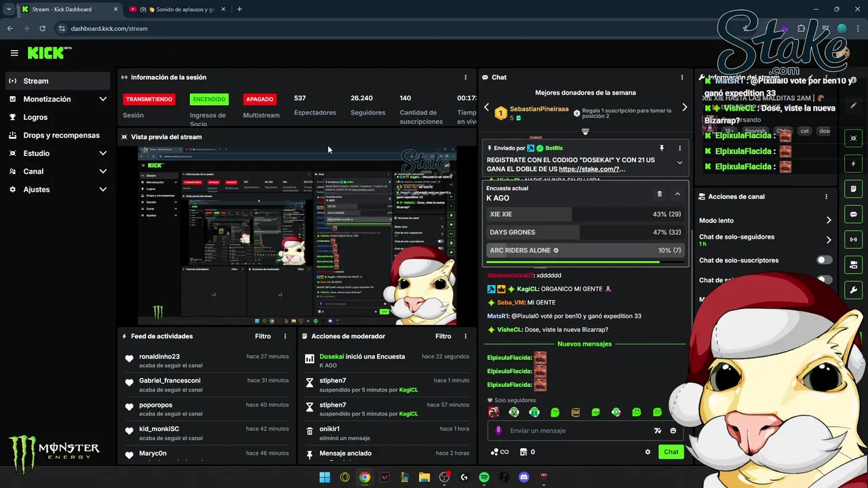Image resolution: width=868 pixels, height=488 pixels.
Task: Open Stream section in sidebar
Action: (x=58, y=81)
